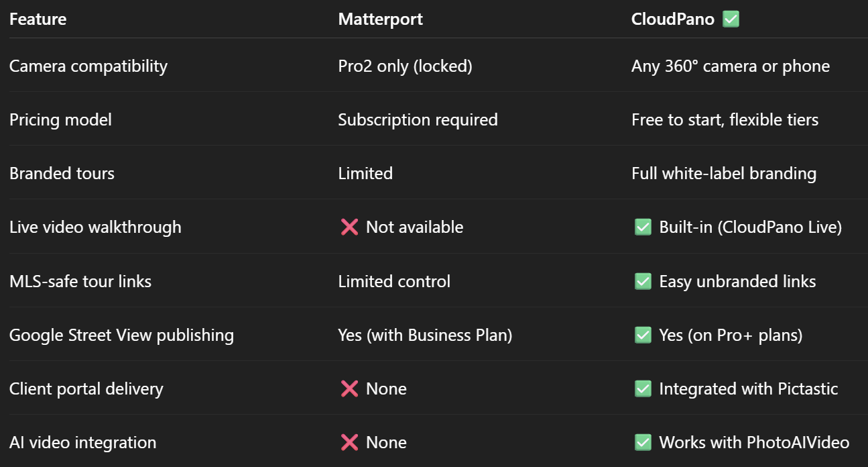Select the Matterport column header
868x467 pixels.
click(x=381, y=19)
